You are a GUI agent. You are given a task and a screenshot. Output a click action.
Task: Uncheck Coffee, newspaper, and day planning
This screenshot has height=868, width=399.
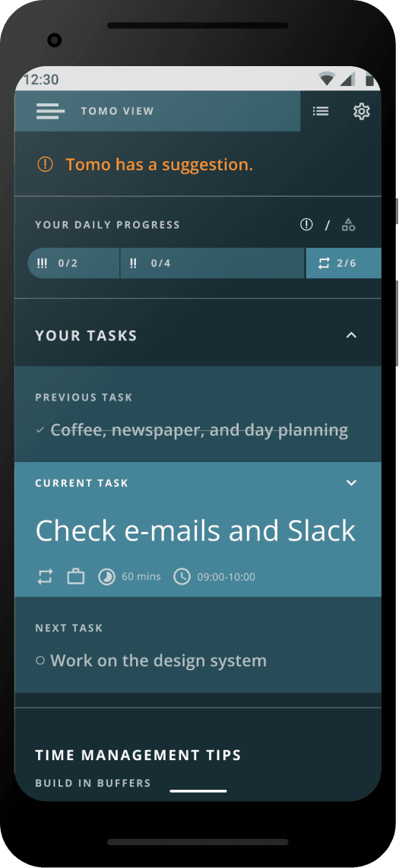pos(40,430)
